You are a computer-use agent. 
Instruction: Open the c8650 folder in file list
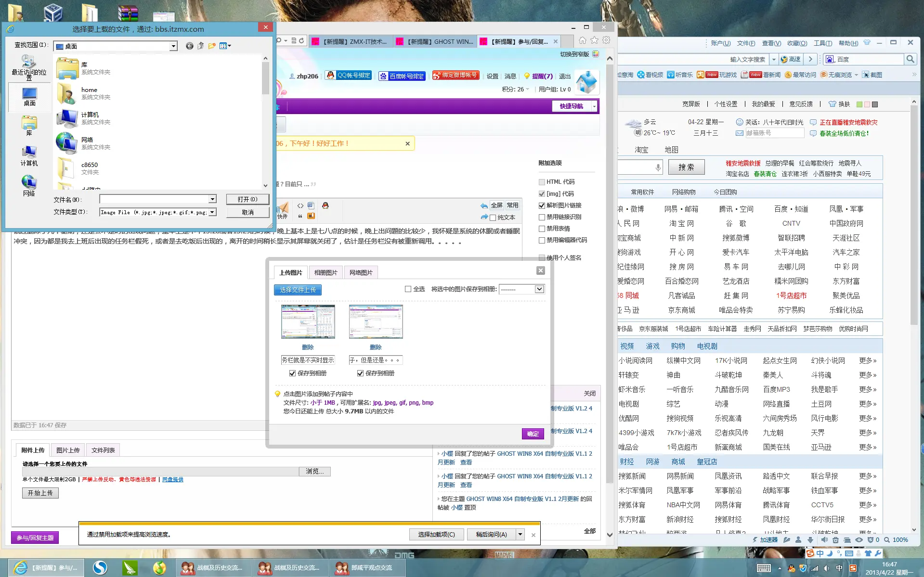[x=90, y=168]
